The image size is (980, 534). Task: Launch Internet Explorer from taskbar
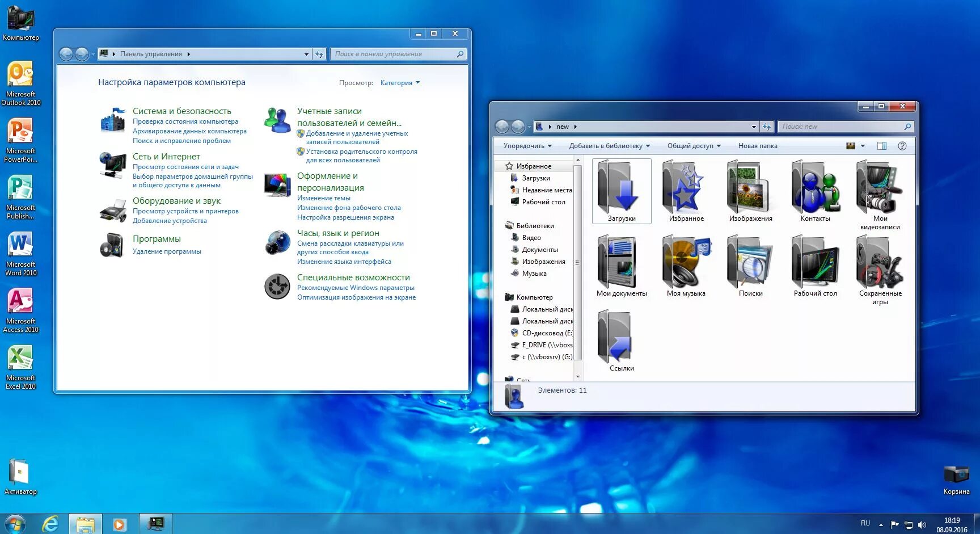tap(51, 523)
